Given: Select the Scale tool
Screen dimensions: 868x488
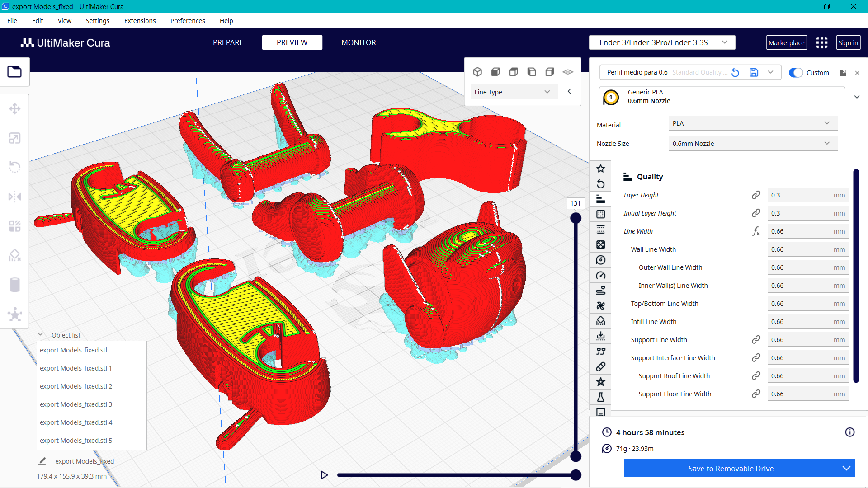Looking at the screenshot, I should [15, 138].
